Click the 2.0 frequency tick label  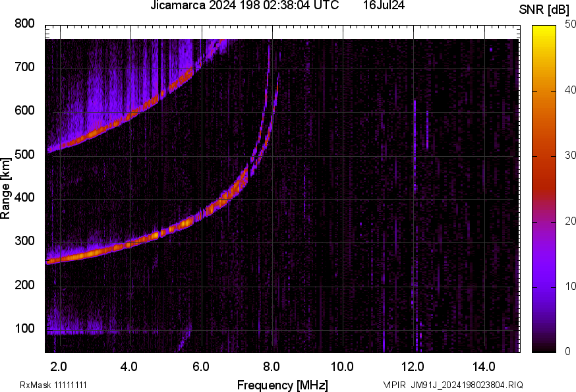pos(59,366)
